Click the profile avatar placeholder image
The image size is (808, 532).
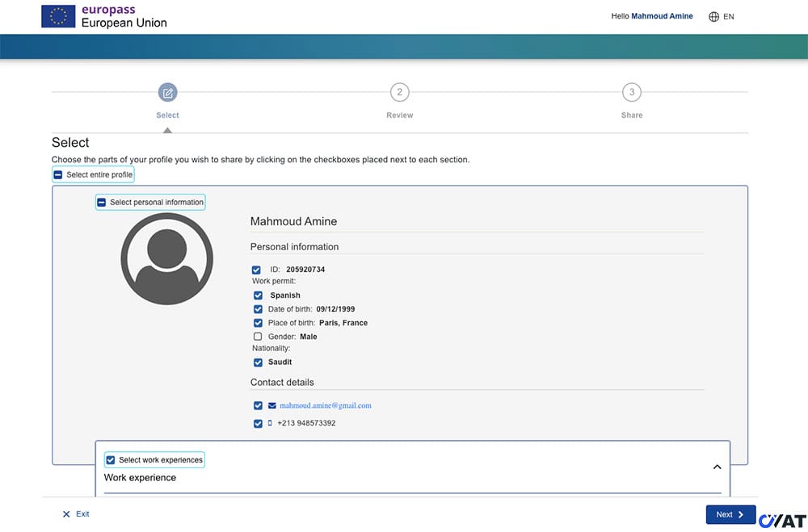tap(167, 259)
